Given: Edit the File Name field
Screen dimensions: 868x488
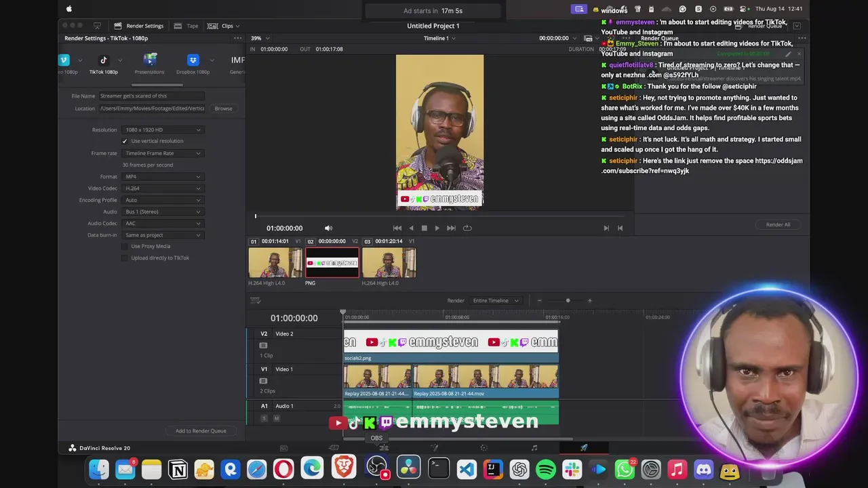Looking at the screenshot, I should tap(151, 96).
